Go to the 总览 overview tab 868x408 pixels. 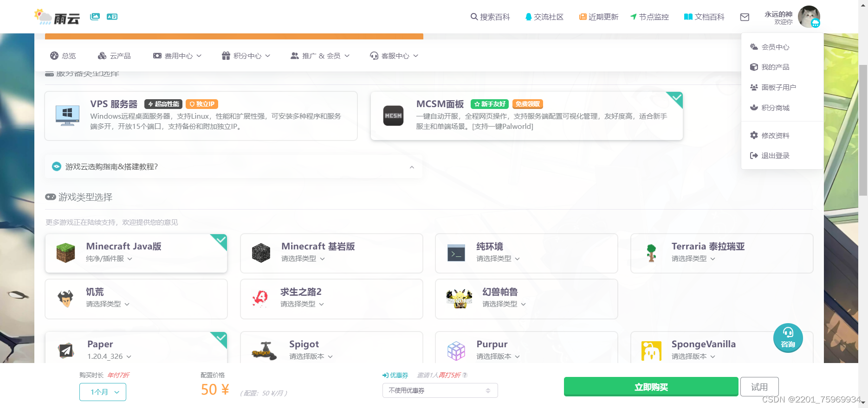[63, 56]
